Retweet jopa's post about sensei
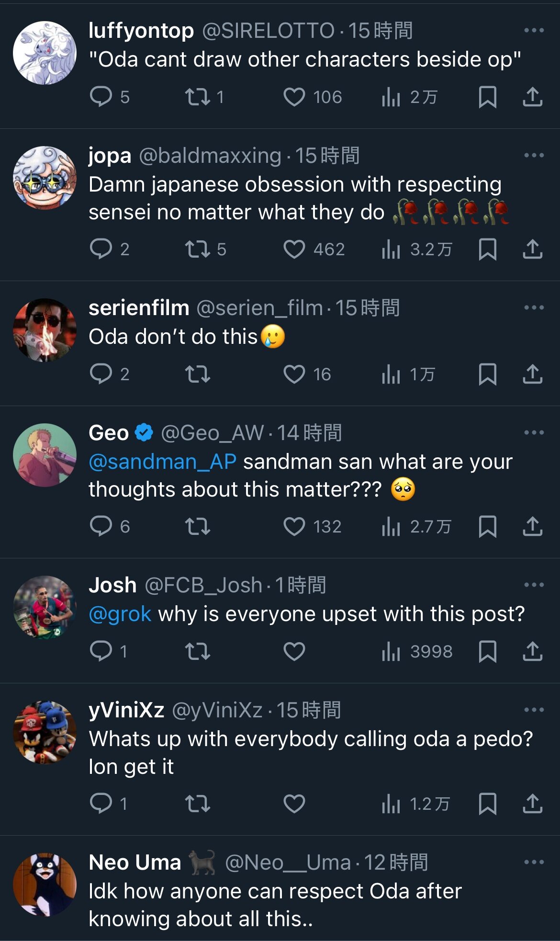560x941 pixels. [198, 249]
